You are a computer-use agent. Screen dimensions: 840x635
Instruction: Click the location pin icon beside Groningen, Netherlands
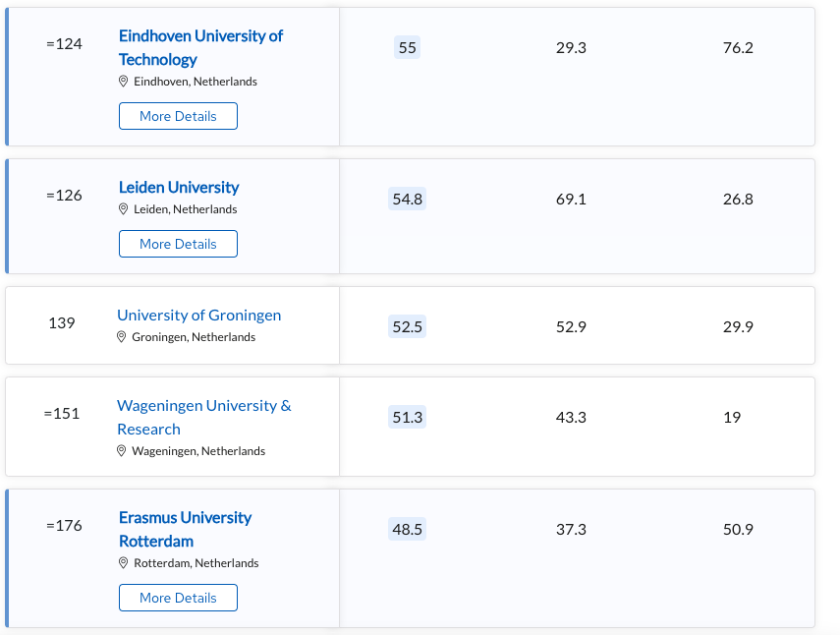pos(122,336)
